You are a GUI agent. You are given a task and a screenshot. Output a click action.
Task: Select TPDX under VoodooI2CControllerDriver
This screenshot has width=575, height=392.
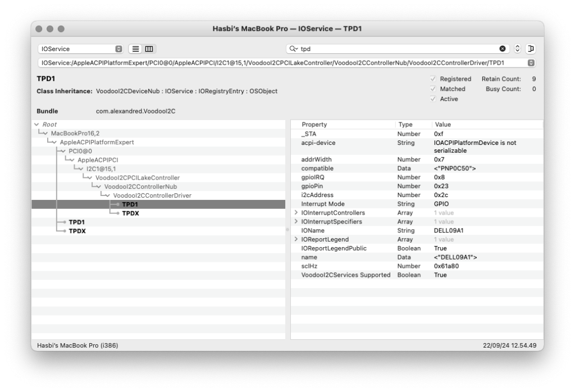coord(130,213)
